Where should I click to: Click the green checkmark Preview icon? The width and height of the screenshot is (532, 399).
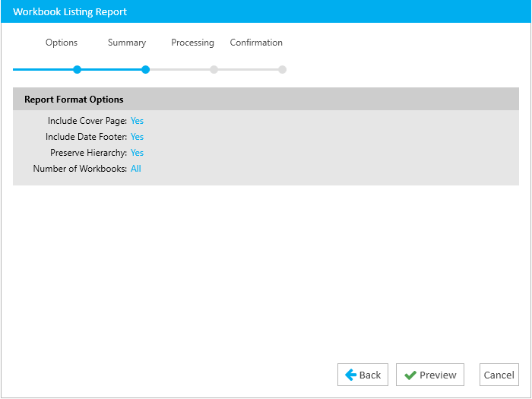(410, 375)
